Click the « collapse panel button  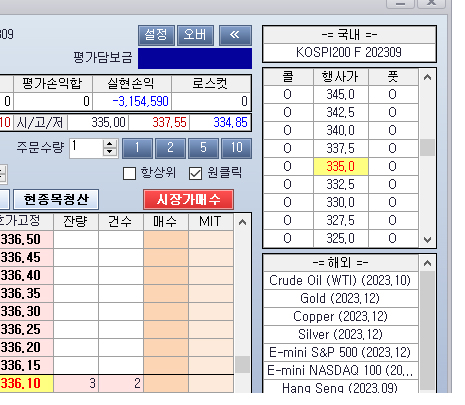(x=235, y=35)
